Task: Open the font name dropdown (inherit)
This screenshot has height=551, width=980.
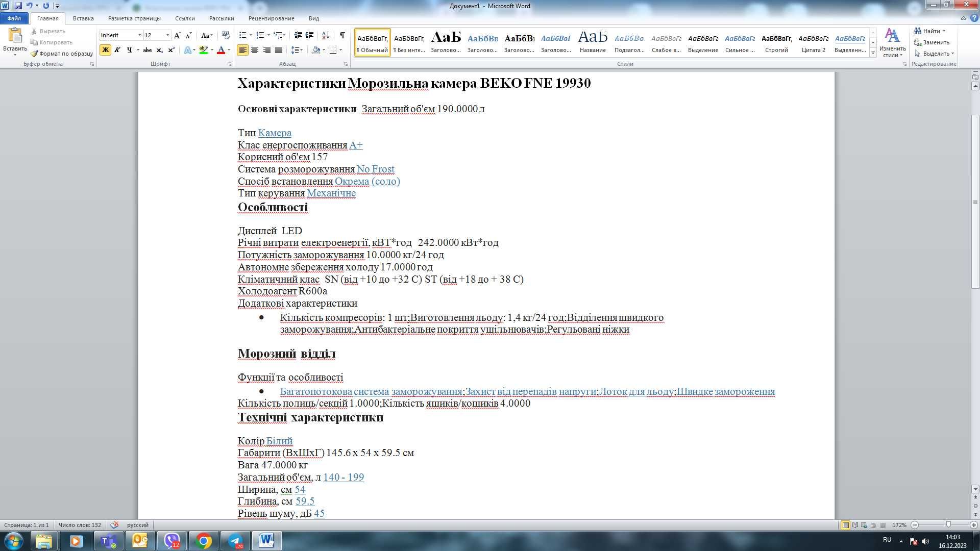Action: pos(139,35)
